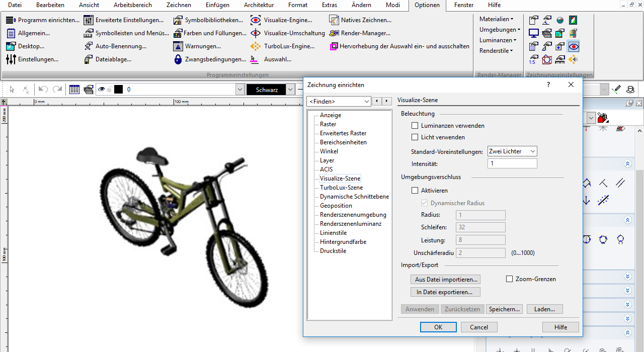Screen dimensions: 644x352
Task: Open Erweiterte Einstellungen
Action: 124,20
